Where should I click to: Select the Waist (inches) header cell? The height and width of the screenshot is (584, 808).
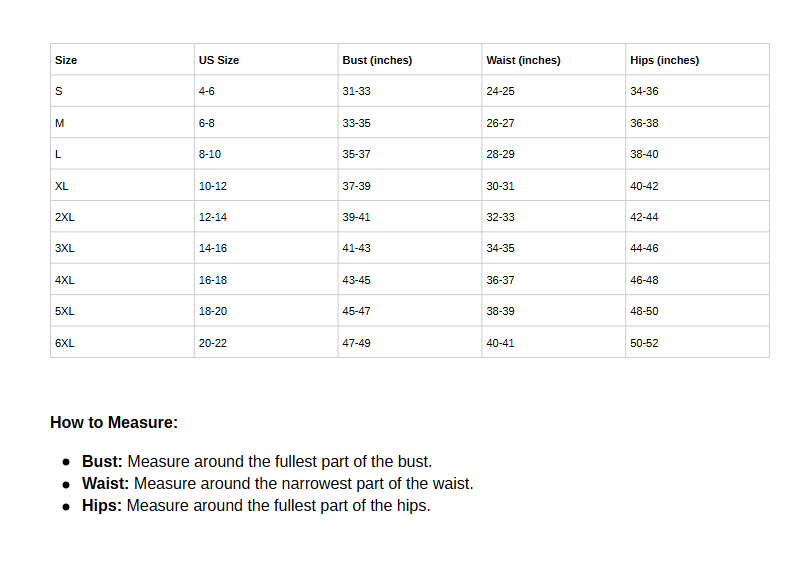[553, 60]
